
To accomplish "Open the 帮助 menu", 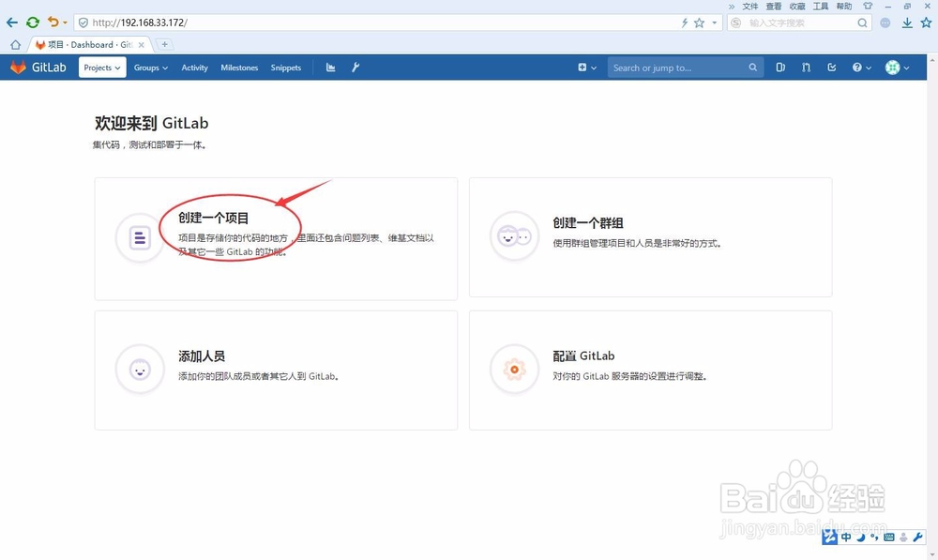I will tap(843, 6).
